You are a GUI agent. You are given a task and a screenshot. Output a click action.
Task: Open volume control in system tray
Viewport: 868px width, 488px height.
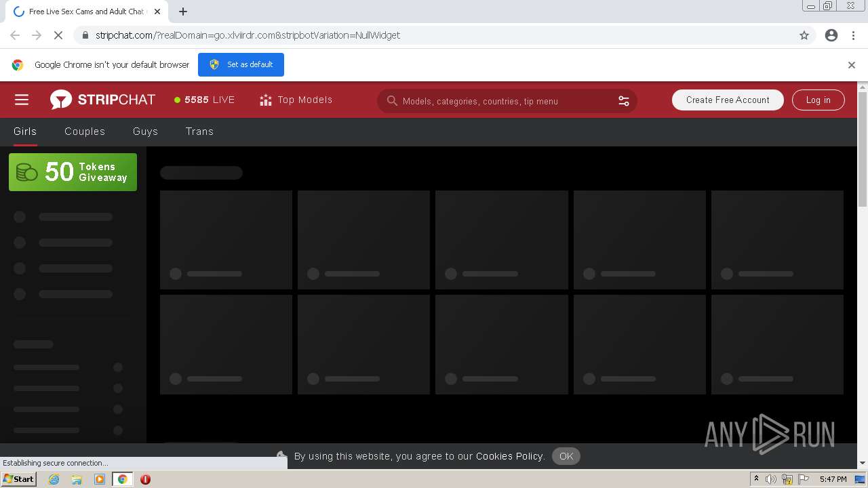point(771,479)
